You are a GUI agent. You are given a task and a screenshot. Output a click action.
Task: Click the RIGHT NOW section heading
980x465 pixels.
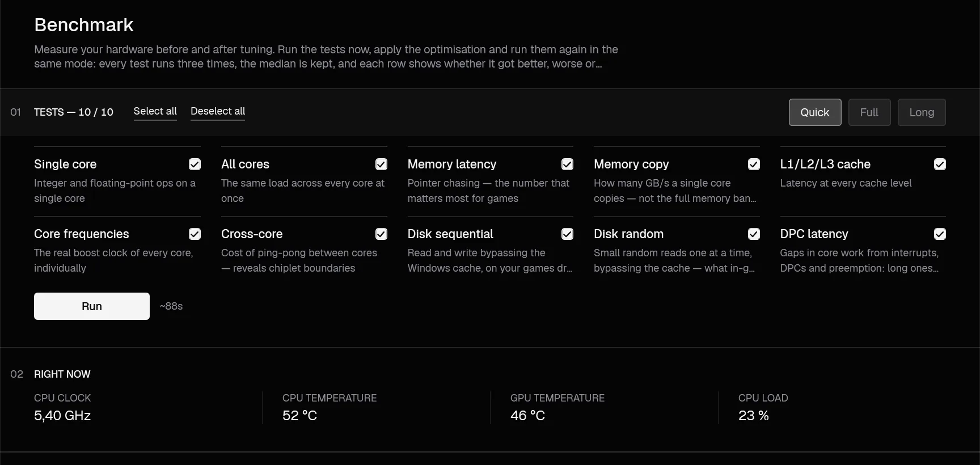point(62,374)
